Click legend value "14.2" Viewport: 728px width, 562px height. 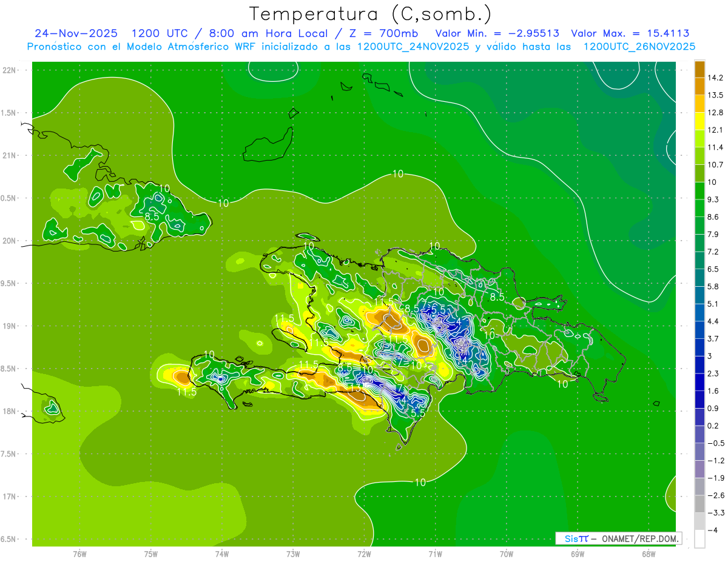click(715, 78)
